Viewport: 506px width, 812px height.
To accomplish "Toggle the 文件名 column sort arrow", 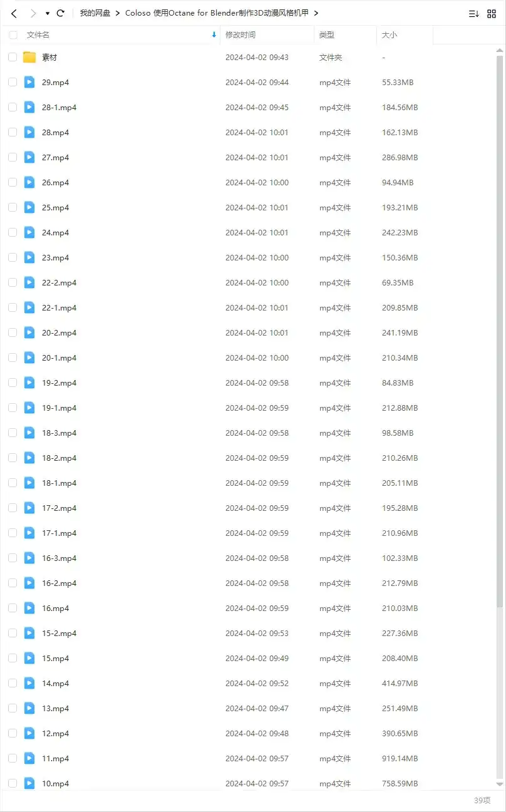I will pos(214,35).
